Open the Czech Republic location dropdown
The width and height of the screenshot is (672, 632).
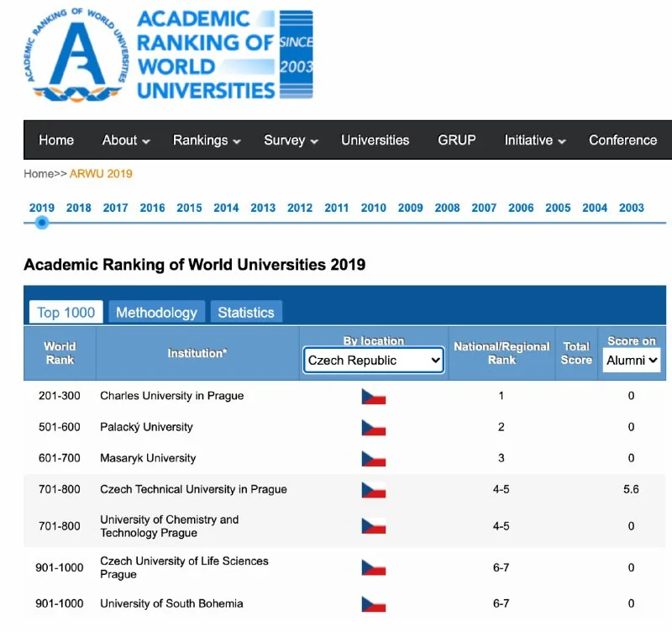click(x=373, y=361)
